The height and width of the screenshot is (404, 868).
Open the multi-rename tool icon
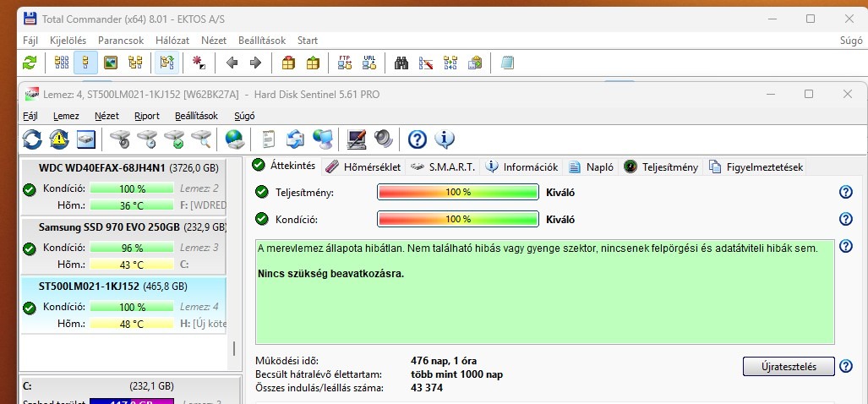(x=426, y=63)
